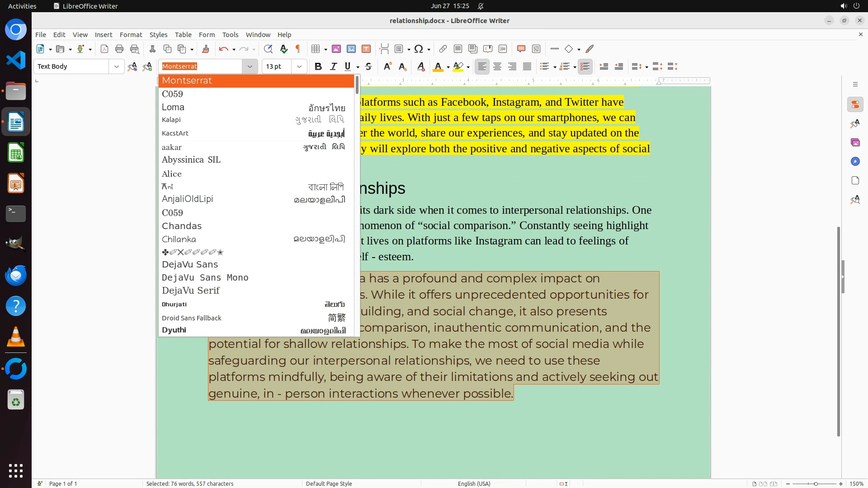Choose Abyssinica SIL from font list

(x=191, y=160)
